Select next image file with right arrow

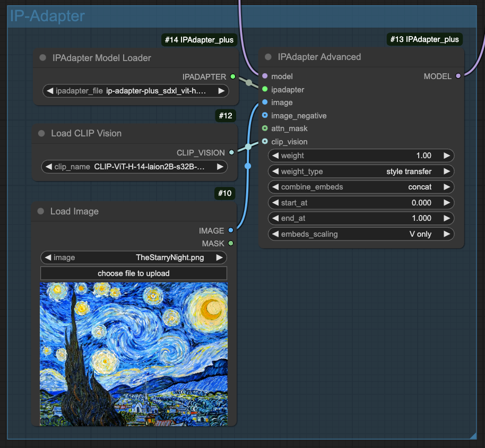tap(219, 257)
